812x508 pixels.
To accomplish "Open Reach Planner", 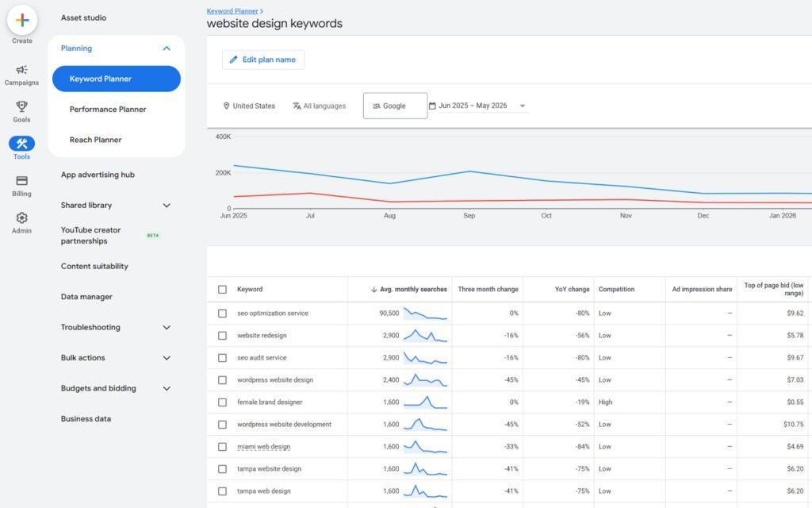I will 95,140.
